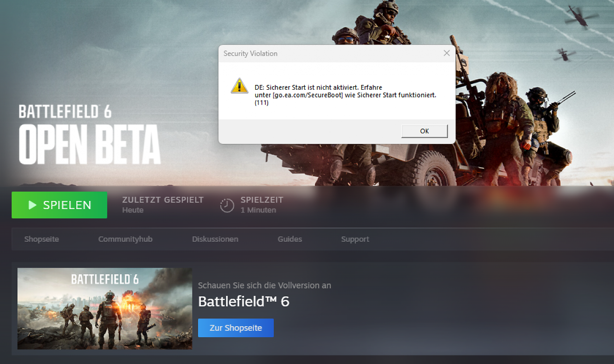Click the 'Schauen Sie sich die Vollversion an' text

pos(264,285)
